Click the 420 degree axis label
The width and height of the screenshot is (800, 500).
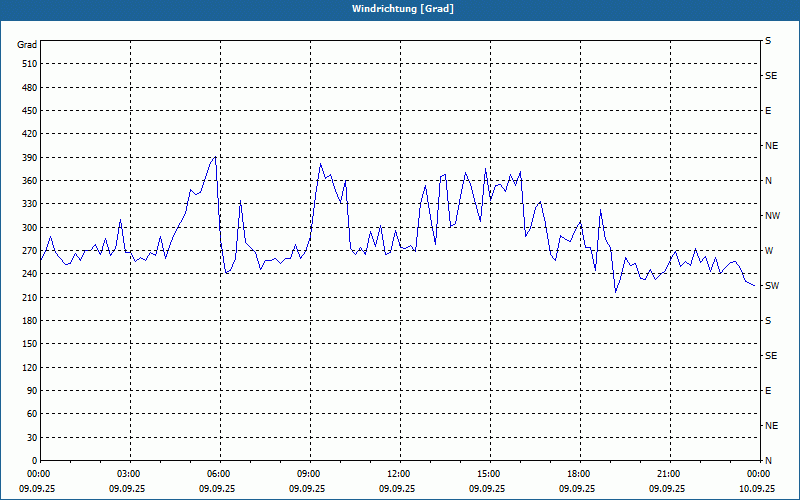tap(30, 134)
